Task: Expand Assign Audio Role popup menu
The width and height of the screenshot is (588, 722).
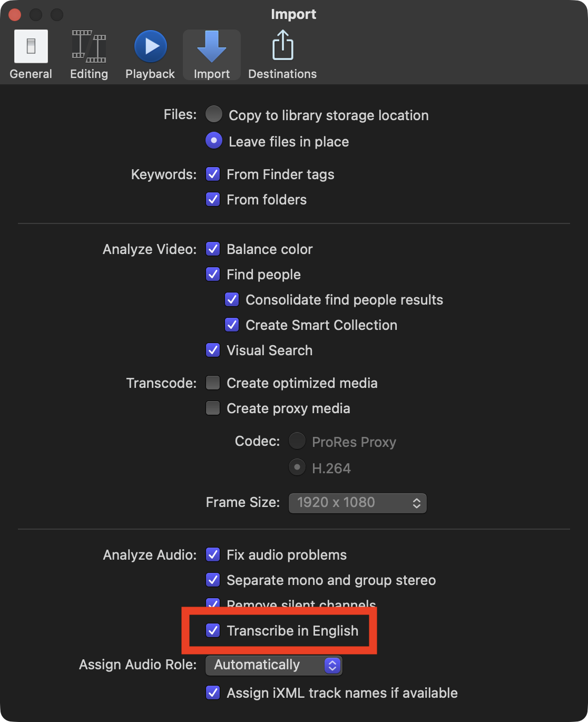Action: click(x=274, y=665)
